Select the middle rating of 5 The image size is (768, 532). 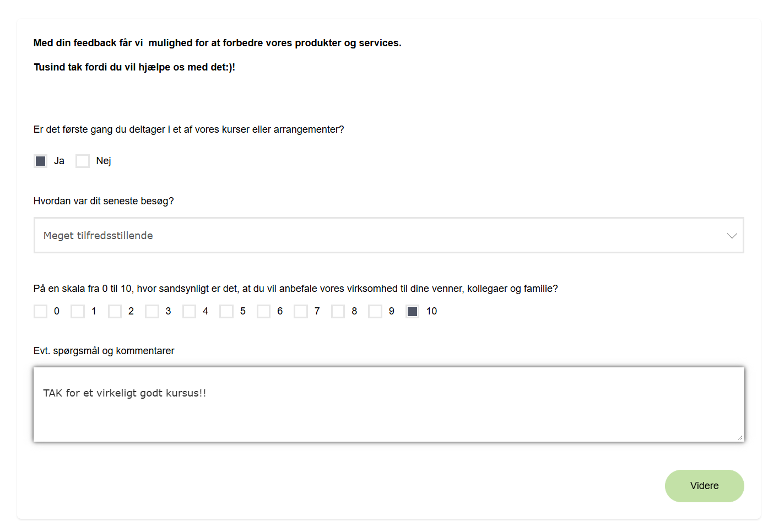click(x=226, y=311)
